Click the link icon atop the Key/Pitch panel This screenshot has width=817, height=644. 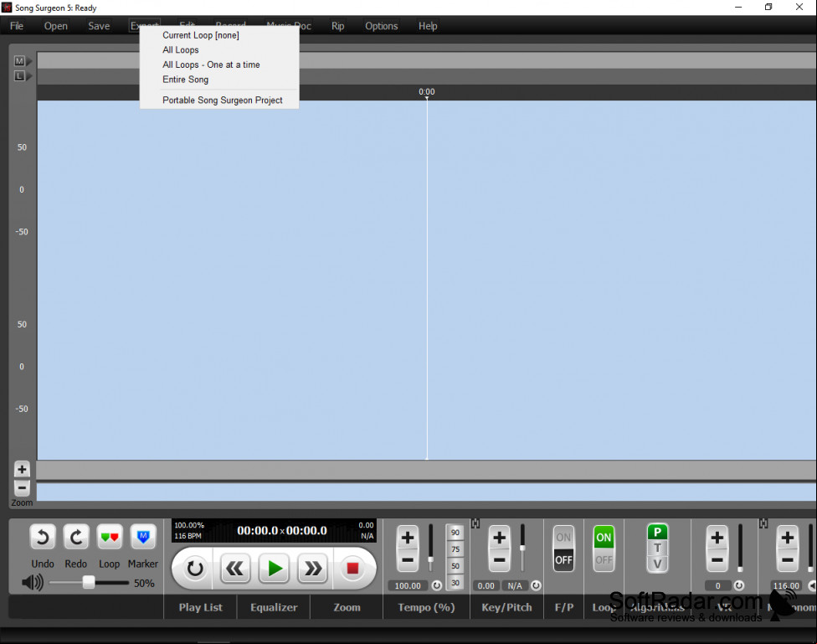pyautogui.click(x=475, y=523)
